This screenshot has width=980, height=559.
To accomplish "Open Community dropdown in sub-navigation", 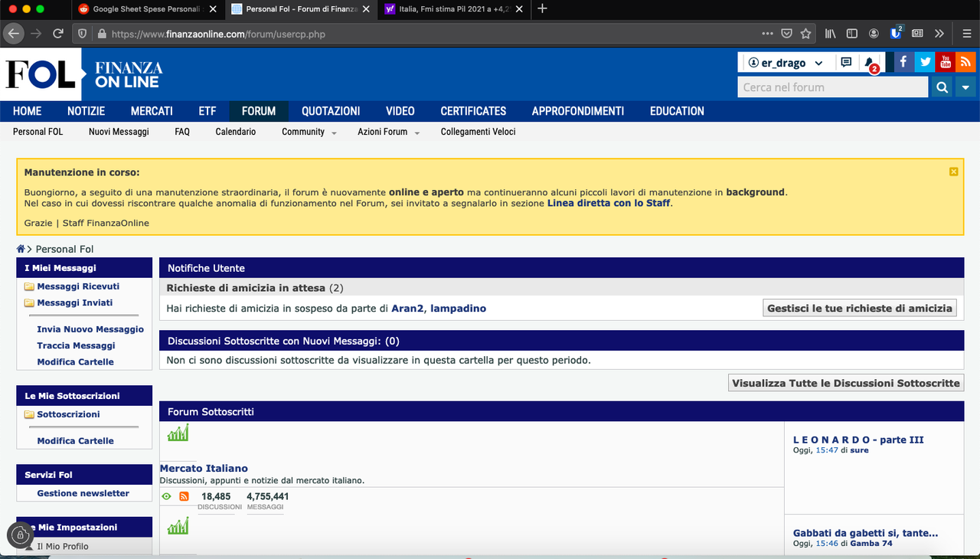I will [309, 132].
